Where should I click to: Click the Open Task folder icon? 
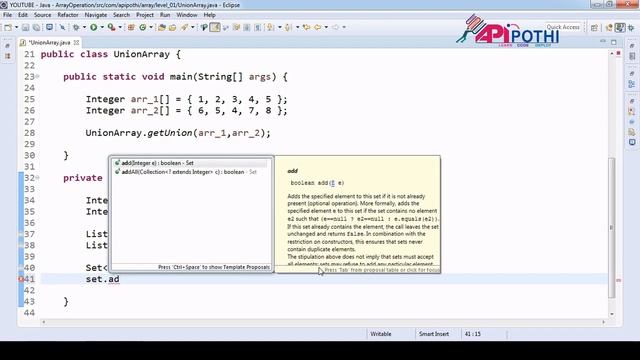(172, 27)
